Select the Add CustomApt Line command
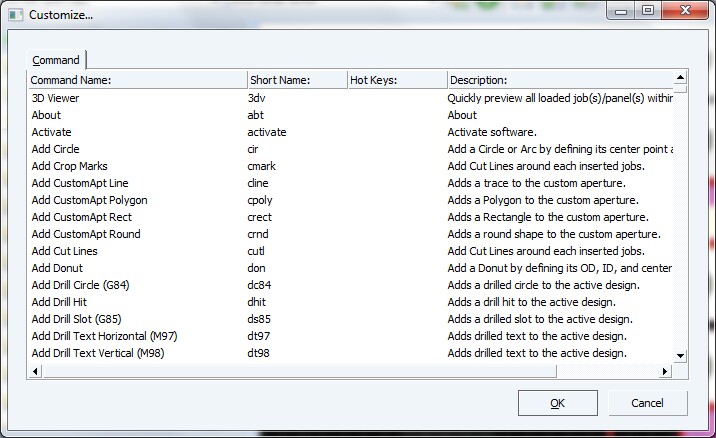This screenshot has width=716, height=438. point(80,183)
